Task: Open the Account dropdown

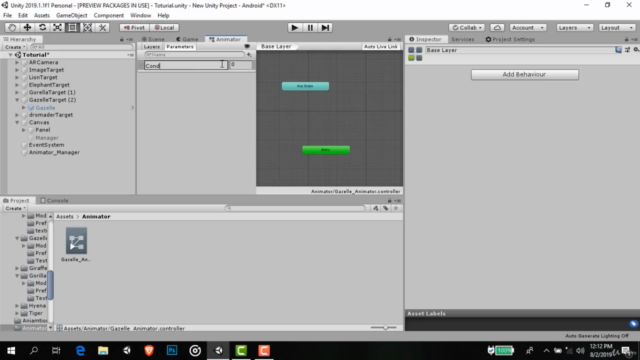Action: (x=528, y=27)
